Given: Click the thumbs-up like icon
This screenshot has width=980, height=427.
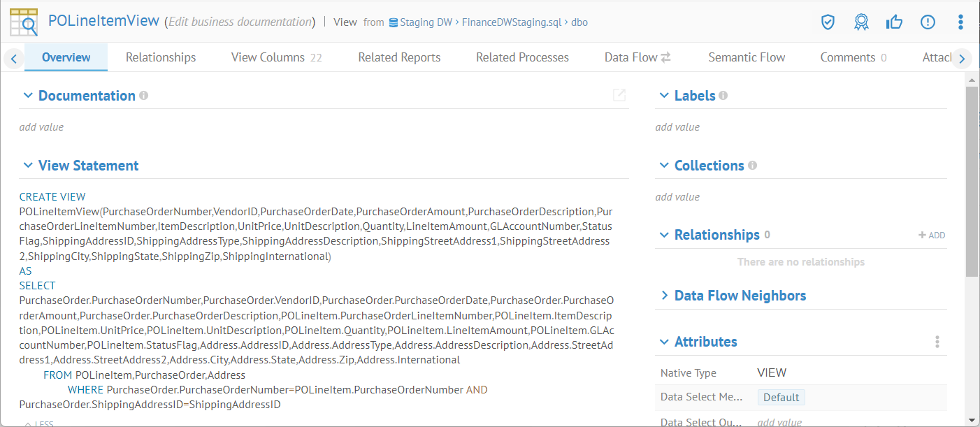Looking at the screenshot, I should pos(894,22).
